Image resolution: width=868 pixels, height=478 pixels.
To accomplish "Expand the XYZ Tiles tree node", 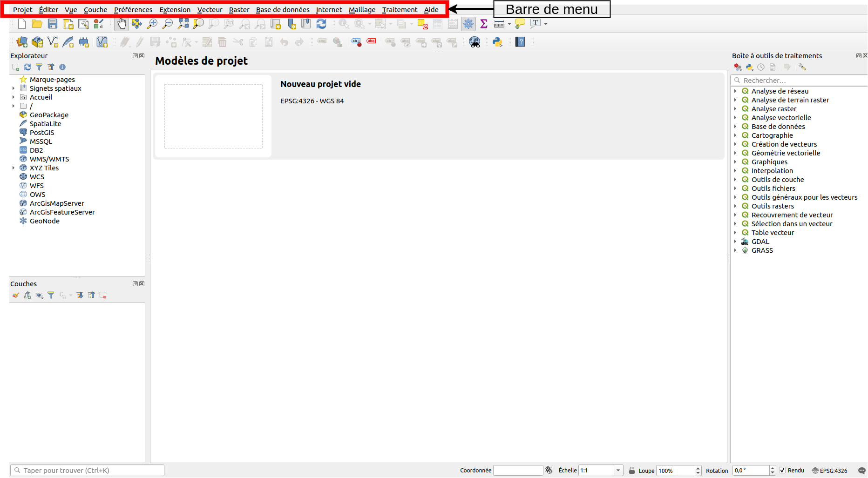I will pos(14,168).
